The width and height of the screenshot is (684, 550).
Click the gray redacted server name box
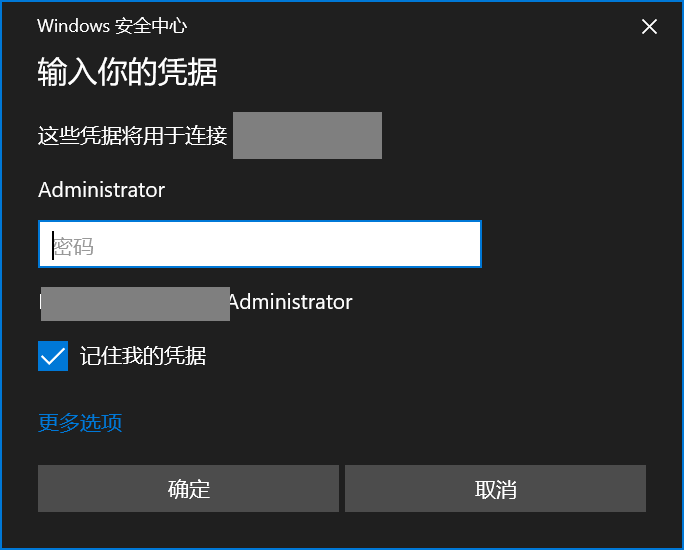(307, 136)
